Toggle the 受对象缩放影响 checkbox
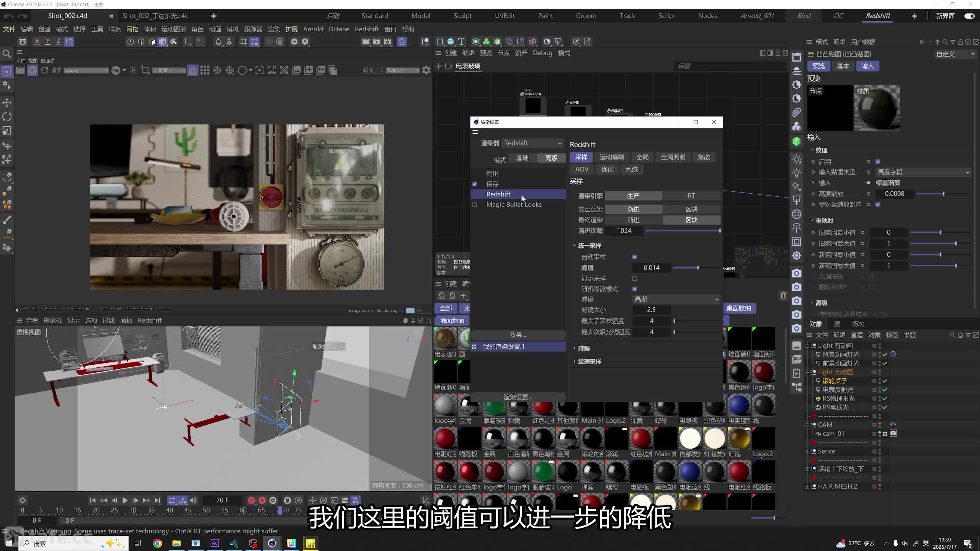 (x=878, y=205)
